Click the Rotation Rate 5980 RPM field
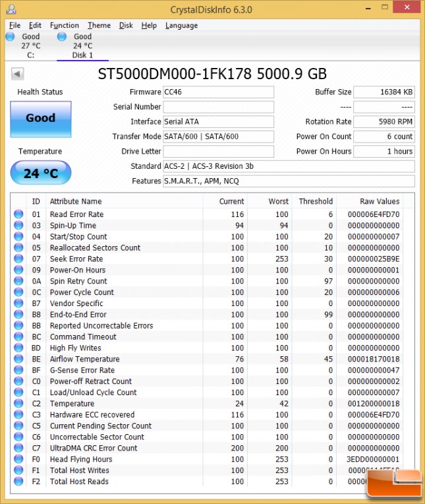 tap(384, 121)
